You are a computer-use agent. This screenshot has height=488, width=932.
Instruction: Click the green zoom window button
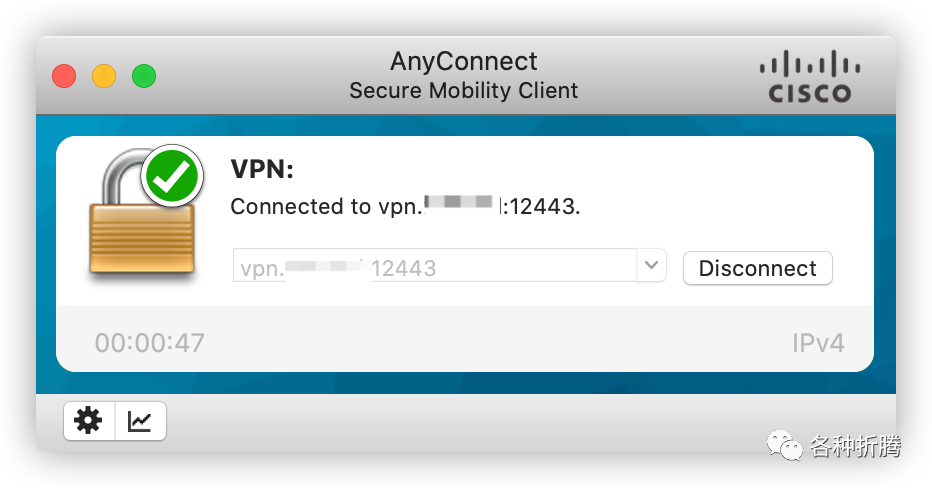[144, 76]
